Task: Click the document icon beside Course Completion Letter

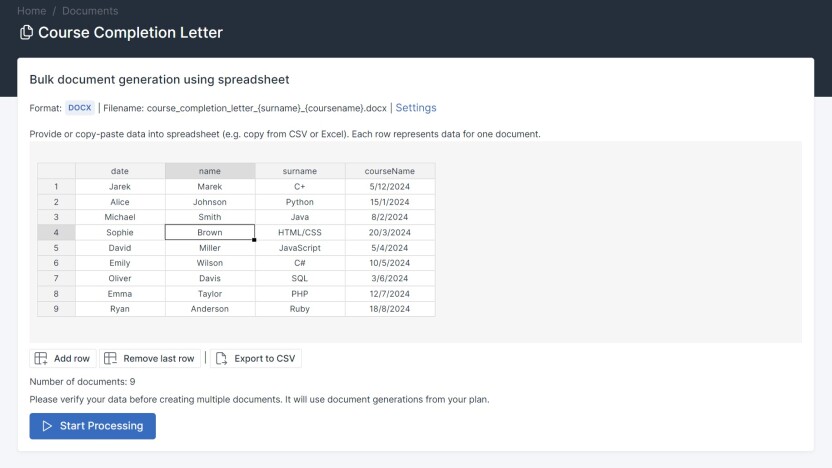Action: [x=26, y=32]
